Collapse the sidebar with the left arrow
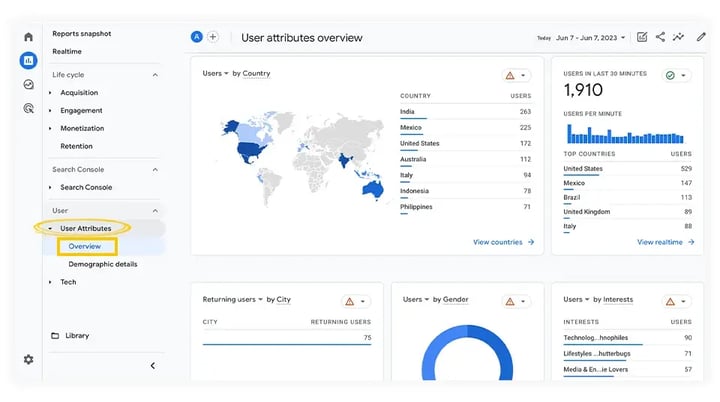 click(x=152, y=366)
